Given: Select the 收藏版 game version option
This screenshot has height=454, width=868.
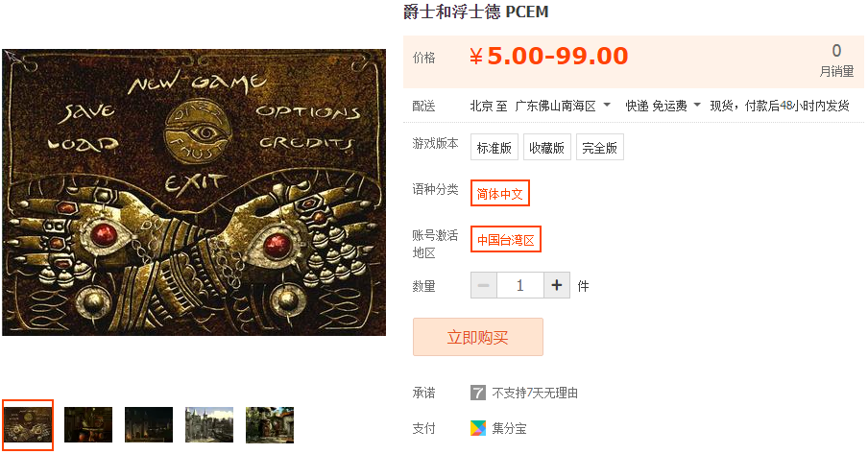Looking at the screenshot, I should [x=547, y=147].
